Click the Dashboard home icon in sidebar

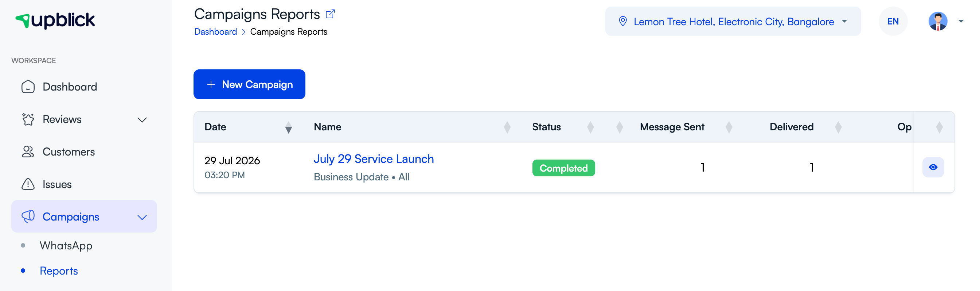coord(28,87)
